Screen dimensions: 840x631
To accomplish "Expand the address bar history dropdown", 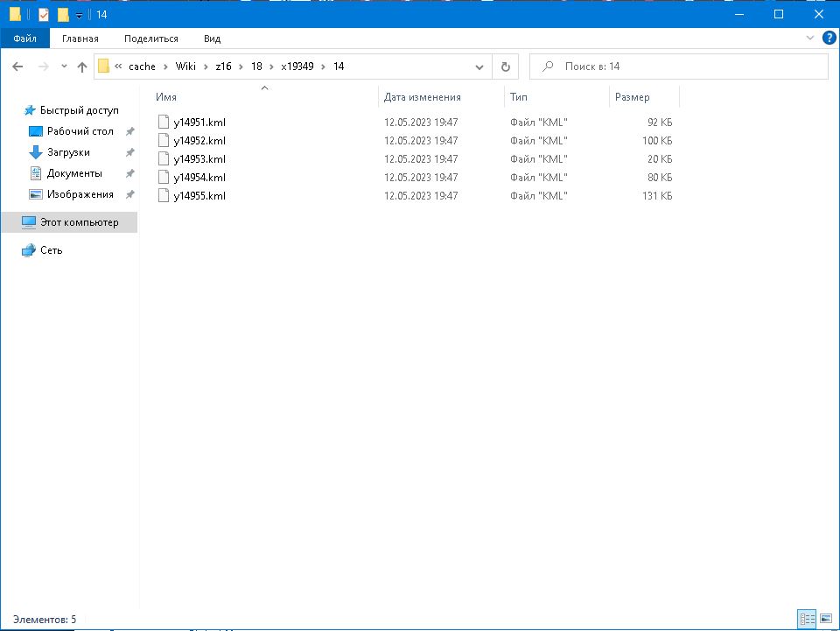I will pos(479,67).
